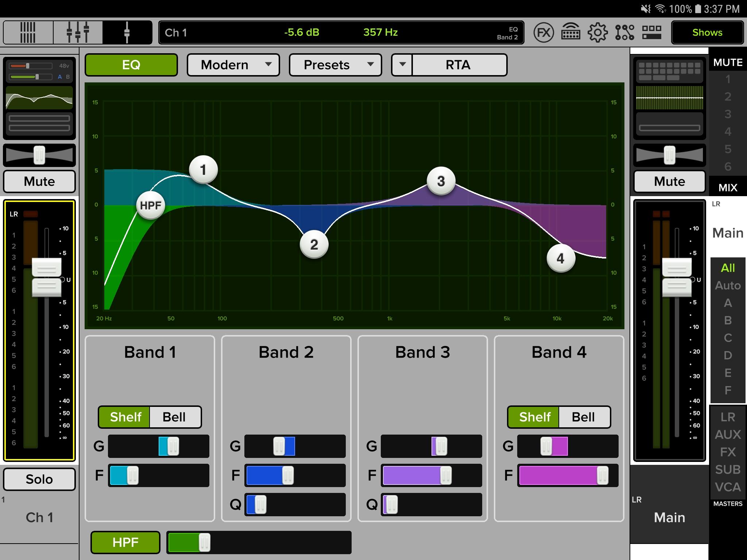Open the Shows button
Image resolution: width=747 pixels, height=560 pixels.
pyautogui.click(x=707, y=33)
